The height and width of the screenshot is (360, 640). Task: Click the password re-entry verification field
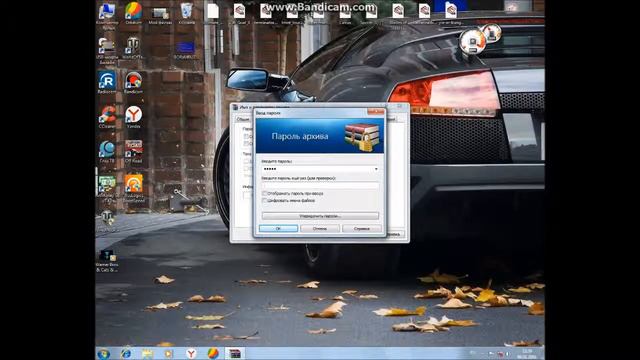[x=320, y=186]
